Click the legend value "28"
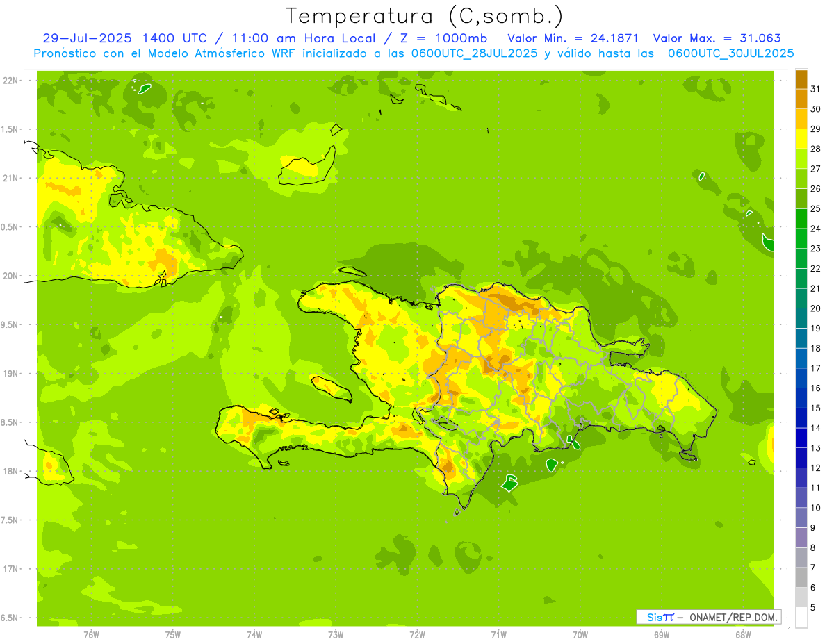This screenshot has height=644, width=834. tap(815, 149)
